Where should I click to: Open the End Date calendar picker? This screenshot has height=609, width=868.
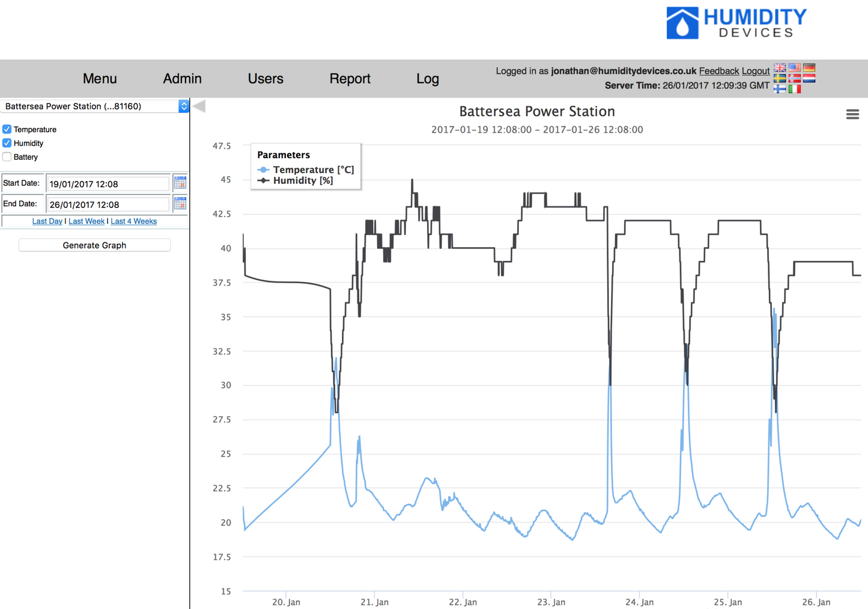180,203
